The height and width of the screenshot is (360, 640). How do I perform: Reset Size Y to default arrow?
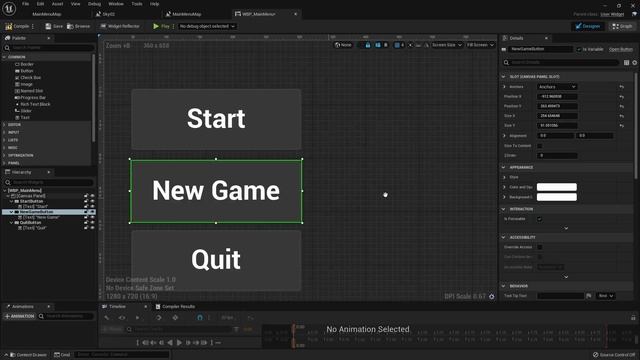point(621,126)
